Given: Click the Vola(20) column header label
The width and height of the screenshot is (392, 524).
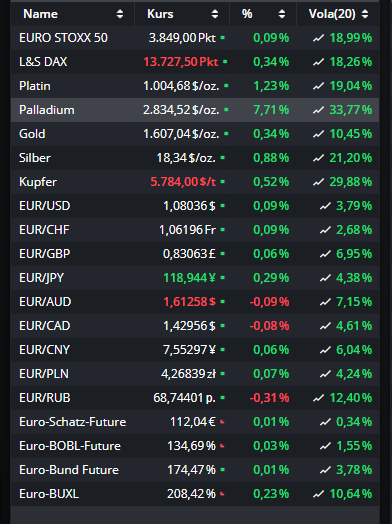Looking at the screenshot, I should tap(332, 14).
